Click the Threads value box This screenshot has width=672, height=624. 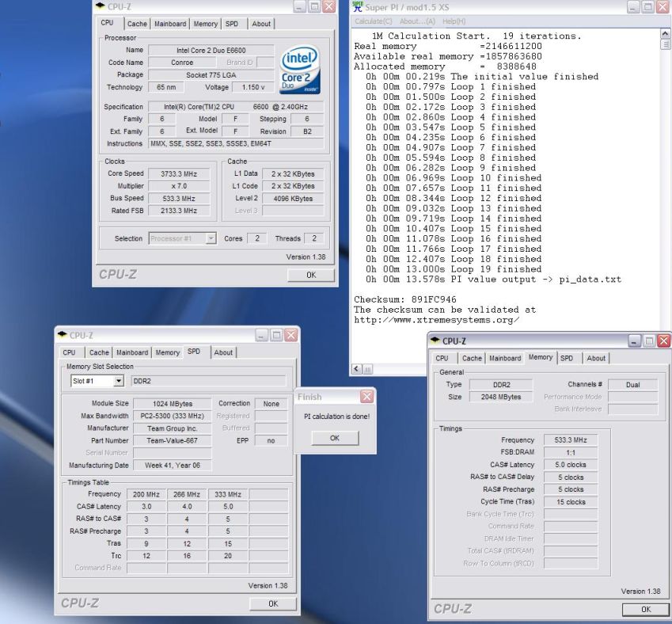[x=313, y=238]
